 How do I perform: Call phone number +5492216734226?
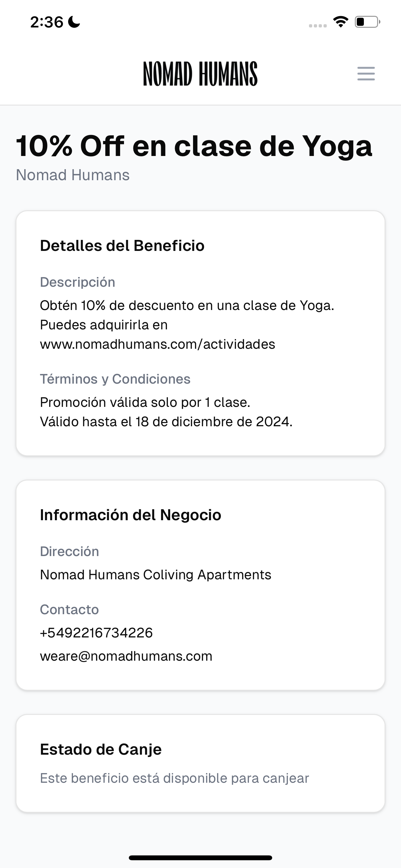[96, 633]
